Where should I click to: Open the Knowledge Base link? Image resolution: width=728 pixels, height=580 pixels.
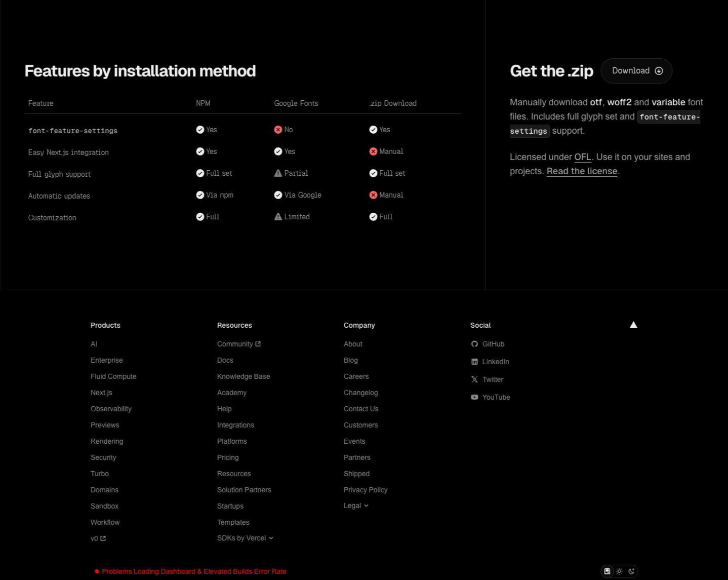(244, 376)
